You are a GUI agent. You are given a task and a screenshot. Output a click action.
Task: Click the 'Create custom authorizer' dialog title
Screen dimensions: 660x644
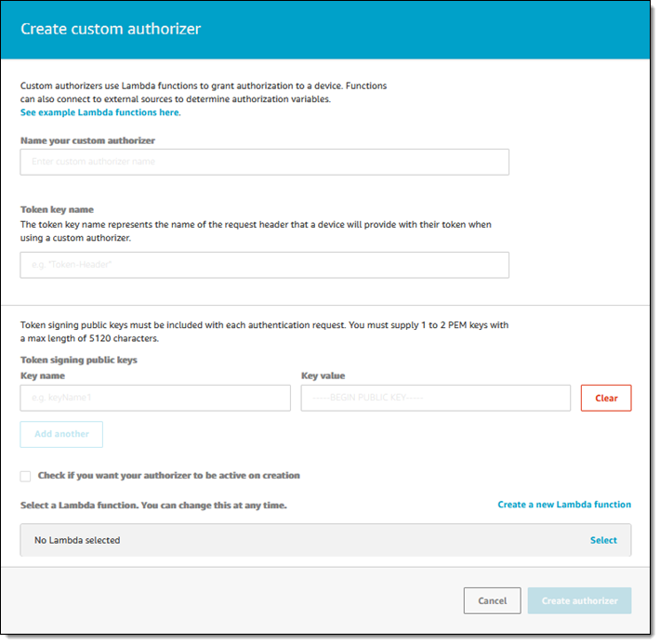pos(111,29)
